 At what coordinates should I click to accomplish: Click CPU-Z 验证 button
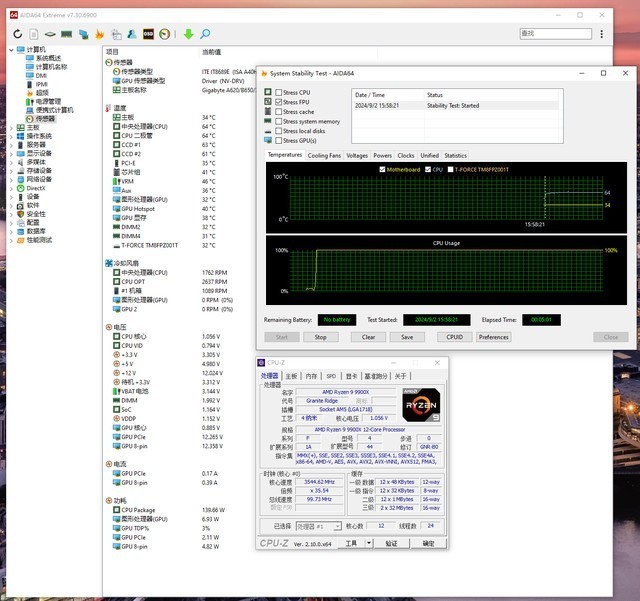click(391, 543)
